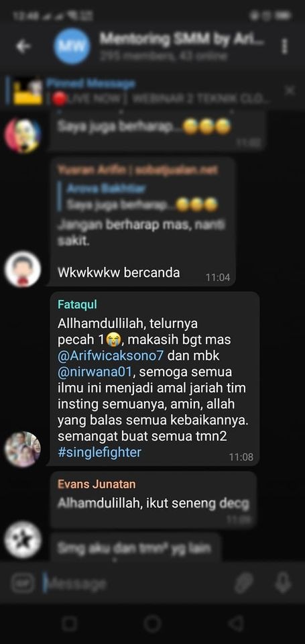Image resolution: width=305 pixels, height=644 pixels.
Task: Tap the attachment paperclip icon
Action: (x=243, y=583)
